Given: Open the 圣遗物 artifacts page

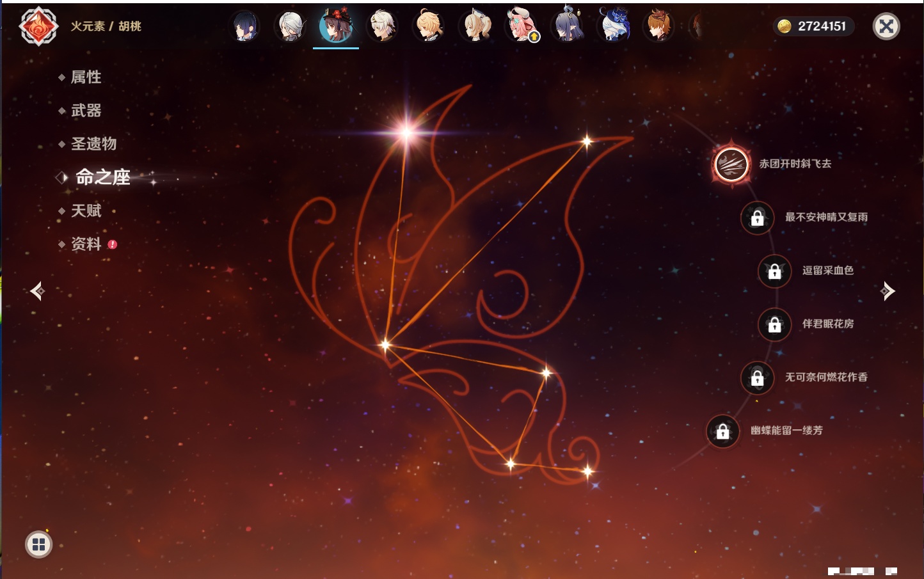Looking at the screenshot, I should point(93,144).
